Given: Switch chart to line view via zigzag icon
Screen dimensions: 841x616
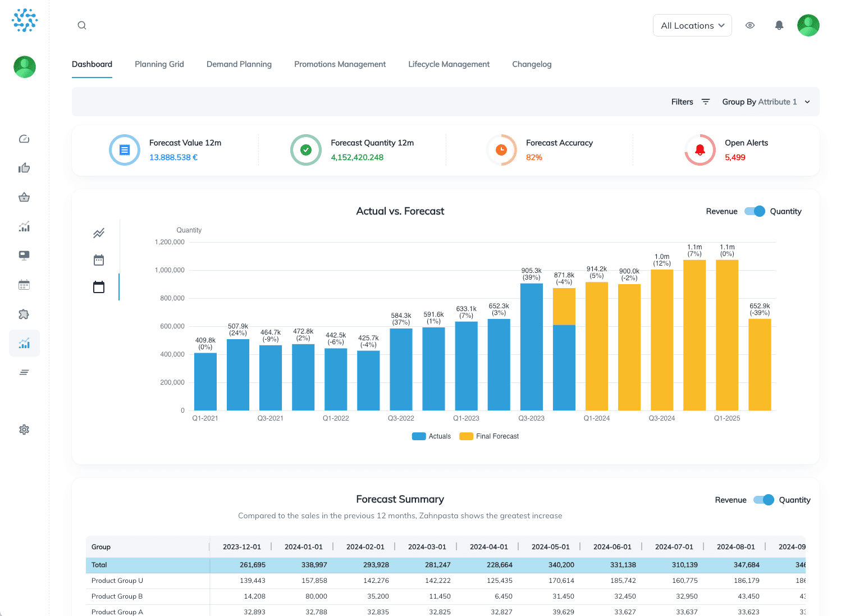Looking at the screenshot, I should (x=99, y=232).
